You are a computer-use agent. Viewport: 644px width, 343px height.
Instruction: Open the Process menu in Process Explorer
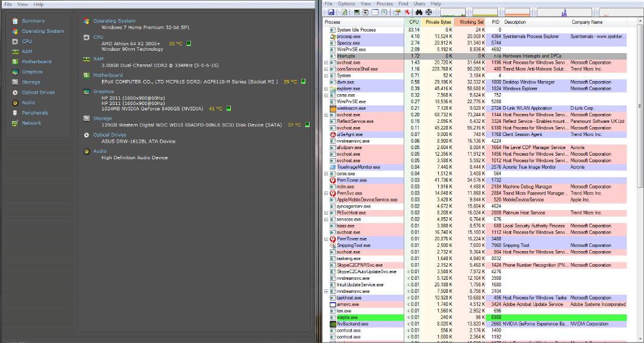(x=385, y=4)
